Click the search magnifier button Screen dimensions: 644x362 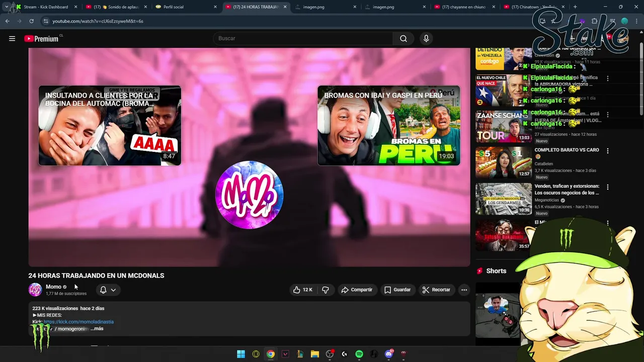[403, 38]
